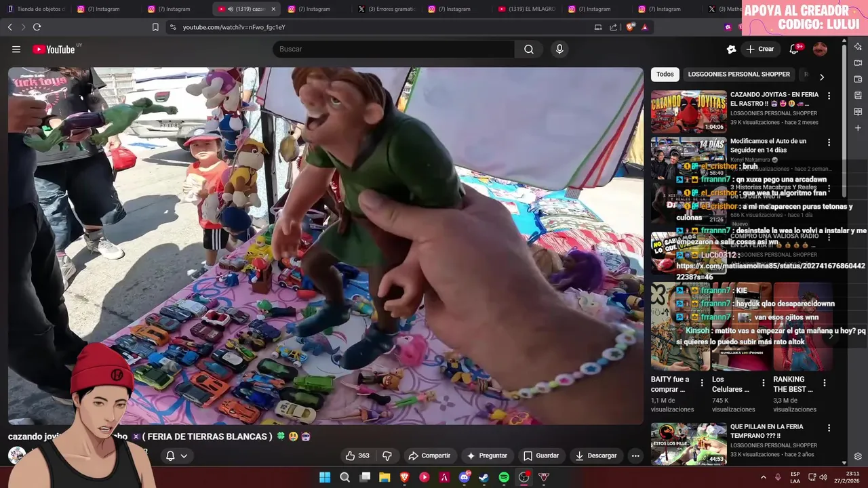Add a new item to Brave sidebar
Viewport: 868px width, 488px height.
858,128
